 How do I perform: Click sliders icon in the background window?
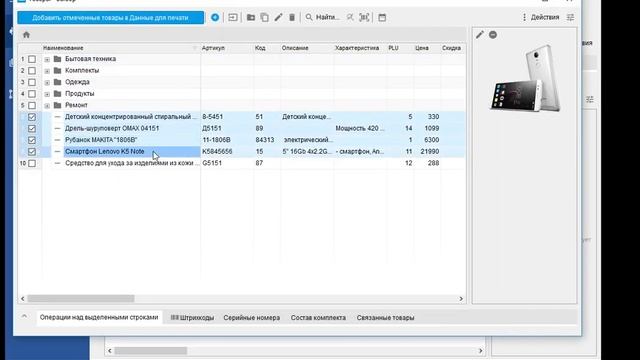click(x=590, y=99)
